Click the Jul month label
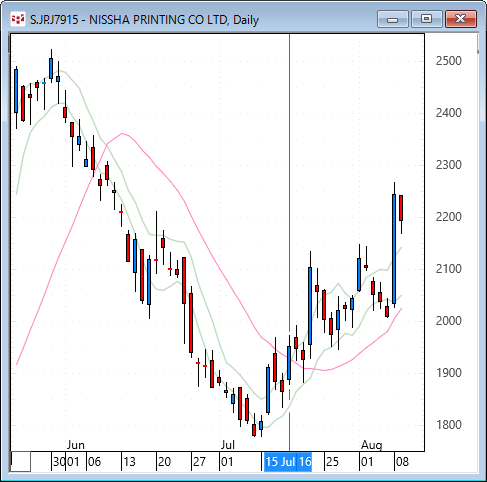This screenshot has height=482, width=487. 228,445
